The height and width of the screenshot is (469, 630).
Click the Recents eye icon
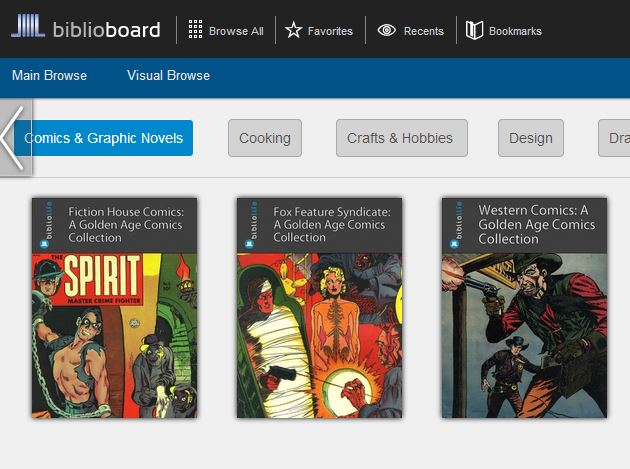387,30
